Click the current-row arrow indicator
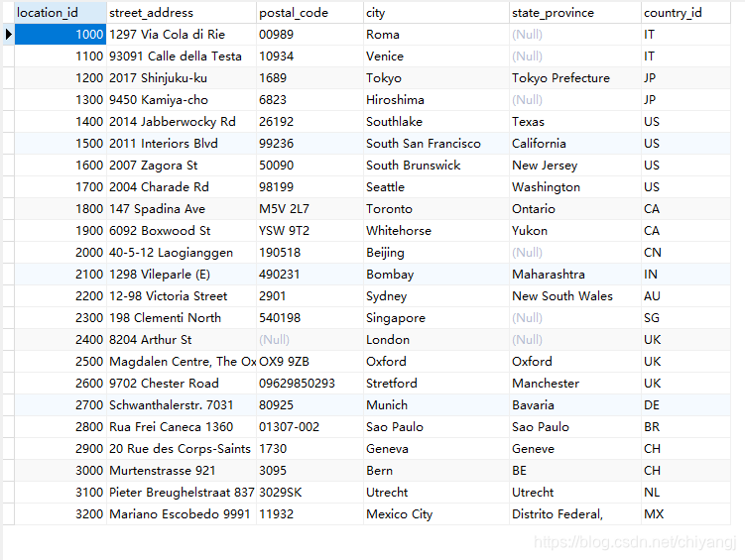 tap(9, 34)
